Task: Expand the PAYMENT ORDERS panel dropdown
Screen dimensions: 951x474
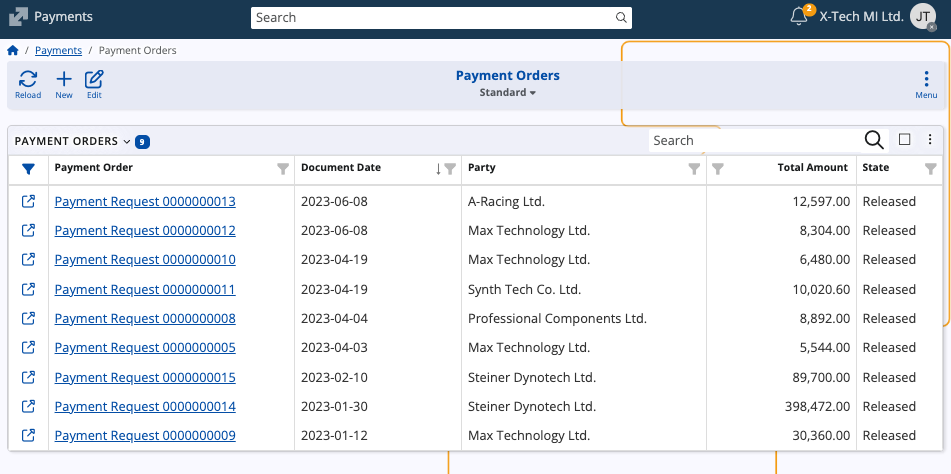Action: pyautogui.click(x=126, y=142)
